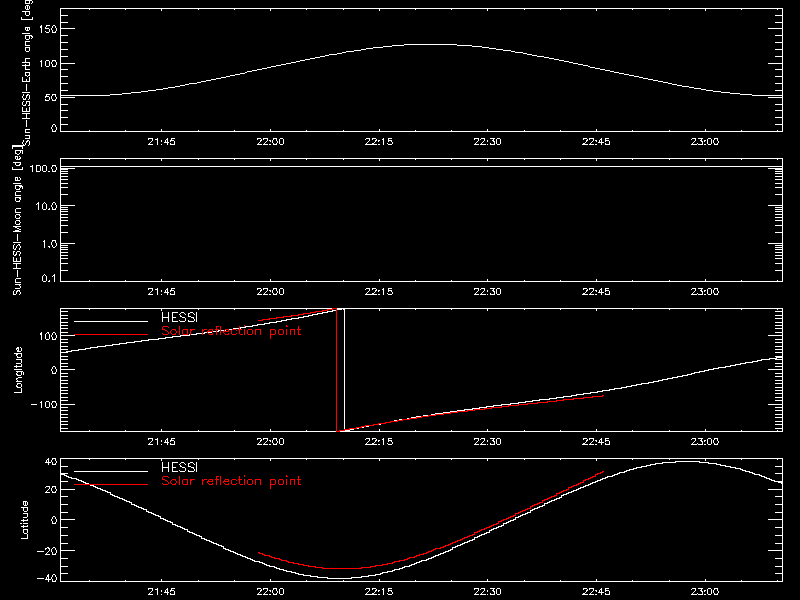The height and width of the screenshot is (600, 800).
Task: Select the 22:45 time label under Earth angle plot
Action: pyautogui.click(x=596, y=142)
